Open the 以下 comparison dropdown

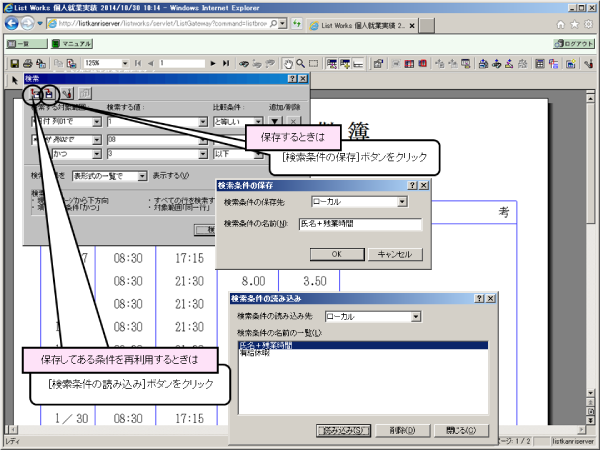coord(258,154)
